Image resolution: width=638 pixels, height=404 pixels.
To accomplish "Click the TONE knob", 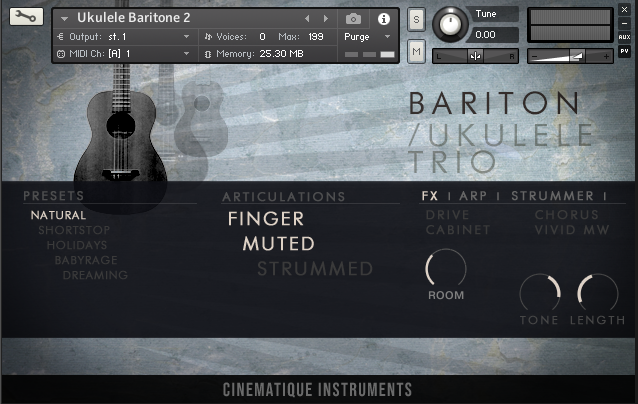I will click(540, 294).
